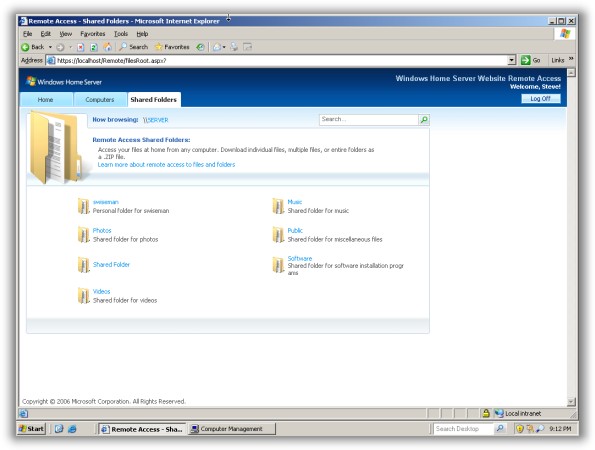
Task: Click the Videos folder icon
Action: pos(83,296)
